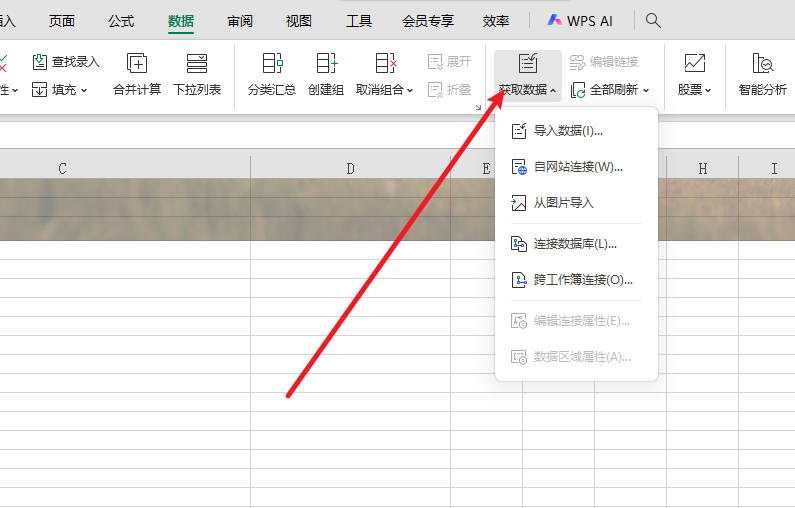Screen dimensions: 795x508
Task: Open the 填充 dropdown
Action: (x=59, y=90)
